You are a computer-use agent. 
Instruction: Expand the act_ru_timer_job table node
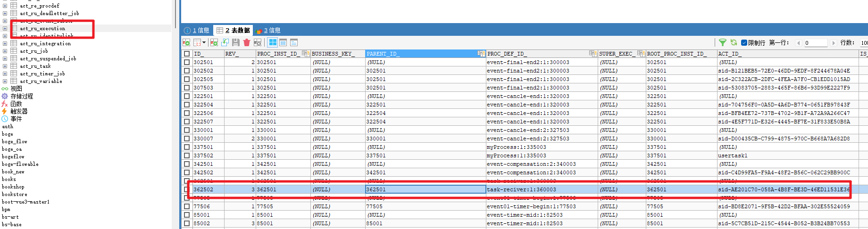(5, 74)
